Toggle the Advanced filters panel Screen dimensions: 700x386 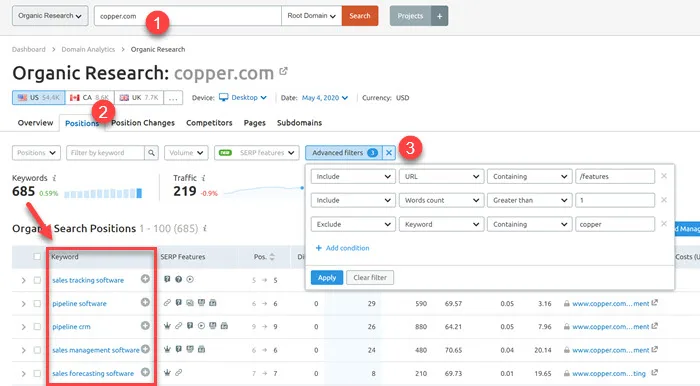[344, 153]
